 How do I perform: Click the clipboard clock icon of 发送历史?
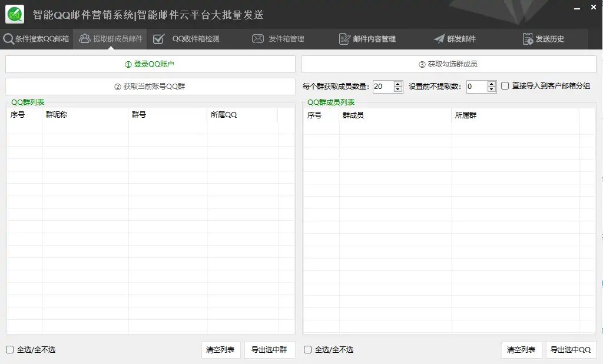528,39
